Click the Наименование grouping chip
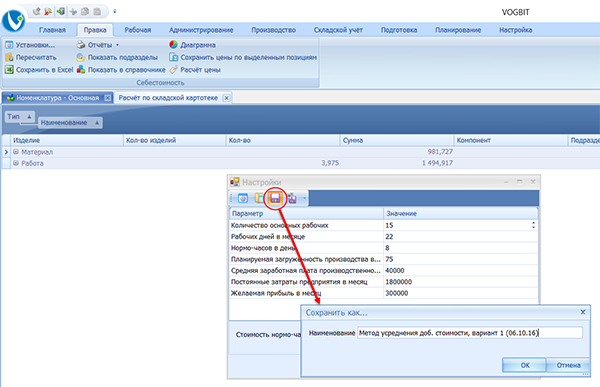The width and height of the screenshot is (600, 387). (x=70, y=123)
